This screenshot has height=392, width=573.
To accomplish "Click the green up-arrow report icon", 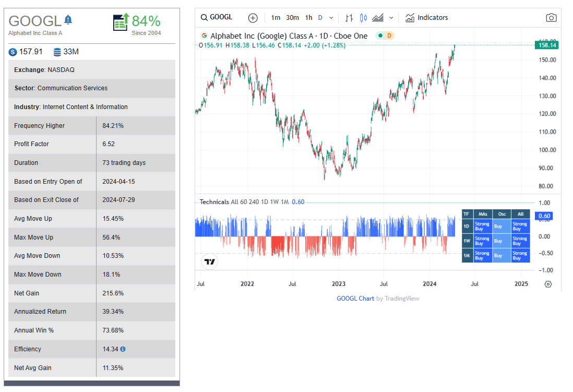I will [x=121, y=22].
